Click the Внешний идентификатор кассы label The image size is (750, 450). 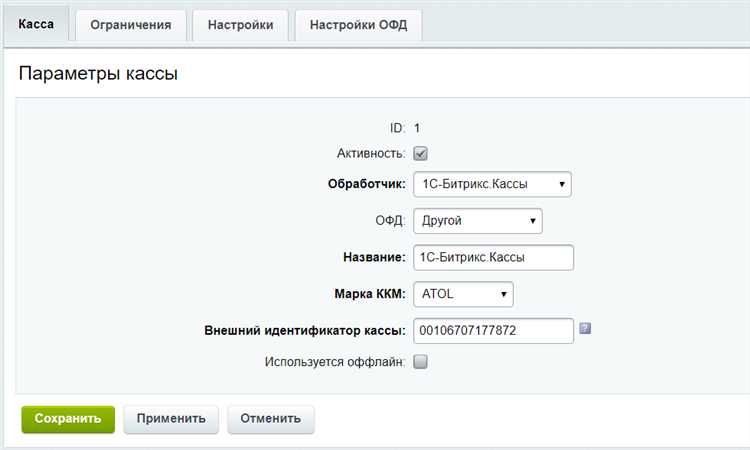pyautogui.click(x=305, y=330)
